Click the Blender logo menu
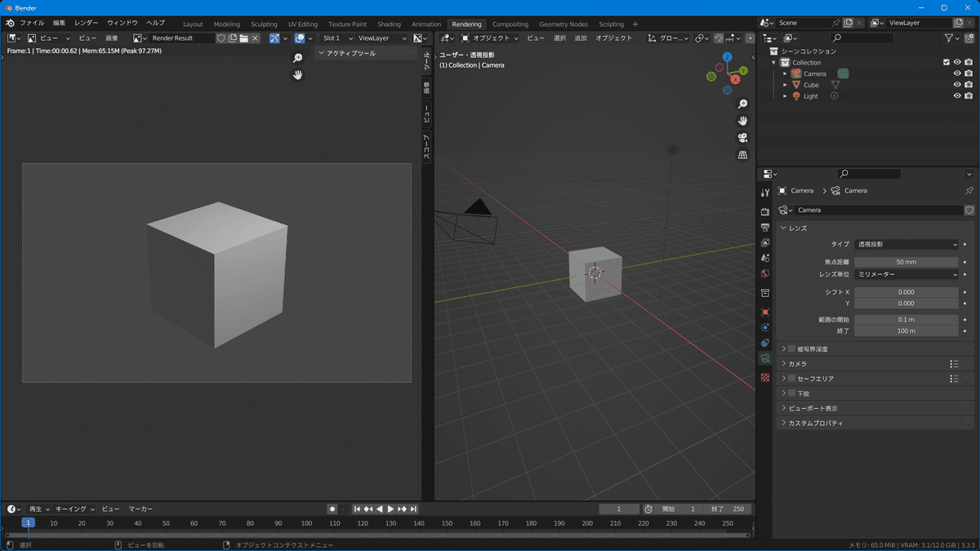 point(10,23)
